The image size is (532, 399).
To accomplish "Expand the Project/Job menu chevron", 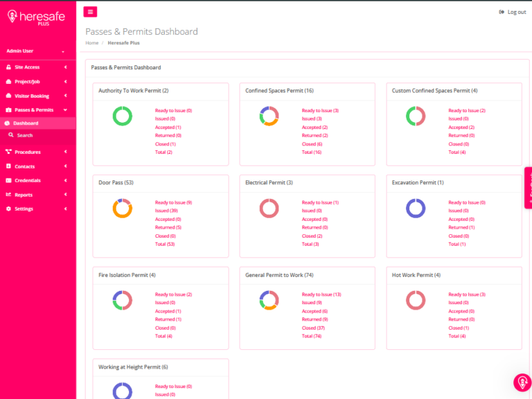I will pyautogui.click(x=66, y=82).
